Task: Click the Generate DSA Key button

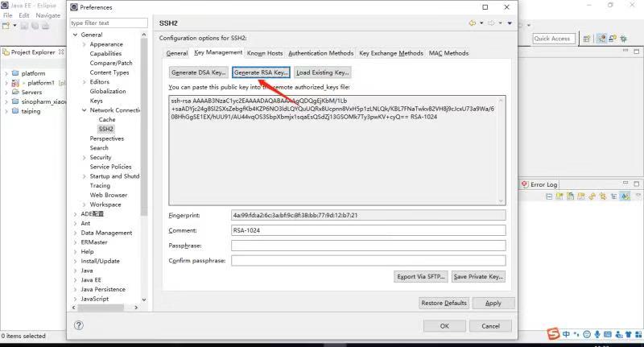Action: [x=199, y=72]
